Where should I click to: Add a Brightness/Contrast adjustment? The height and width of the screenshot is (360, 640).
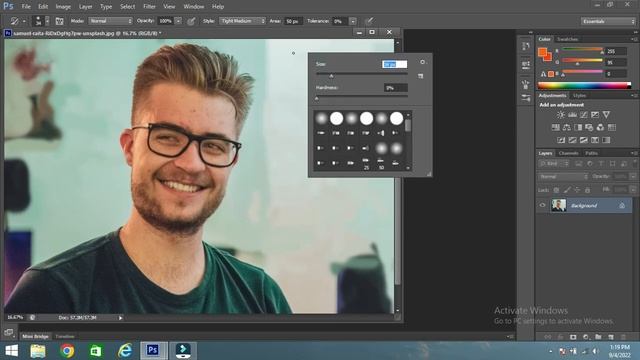(561, 115)
